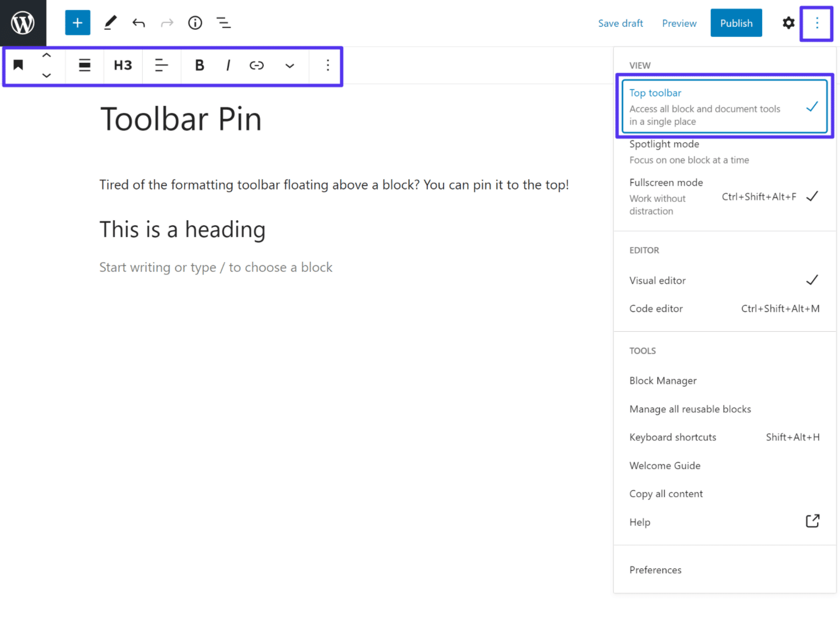Open document details info icon

tap(195, 22)
